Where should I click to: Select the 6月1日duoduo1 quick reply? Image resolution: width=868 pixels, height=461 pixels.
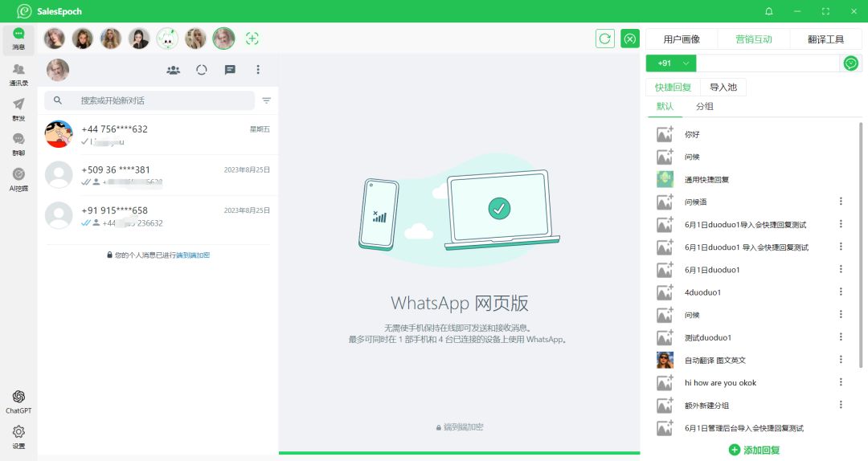pos(712,270)
